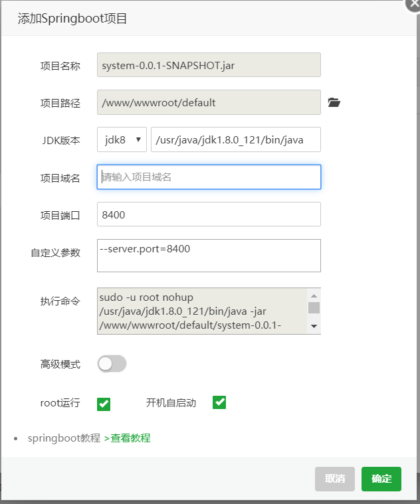Uncheck the 开机自启动 checkbox
This screenshot has width=420, height=504.
(219, 402)
